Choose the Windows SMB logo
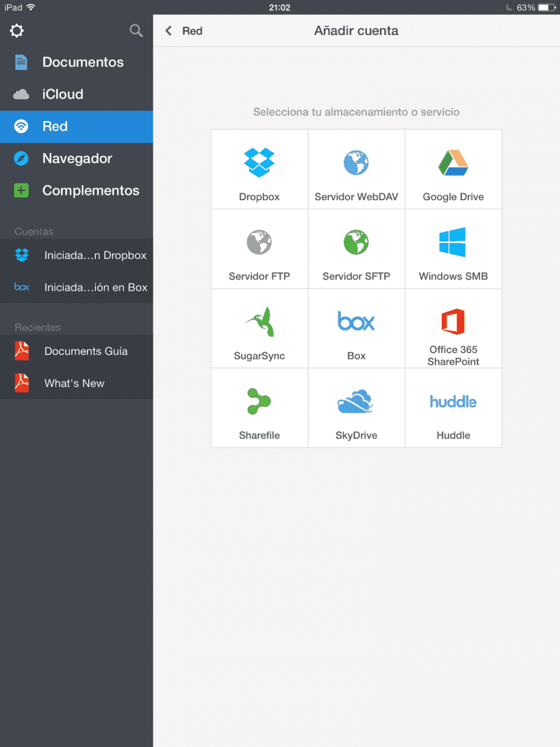This screenshot has width=560, height=747. point(452,242)
